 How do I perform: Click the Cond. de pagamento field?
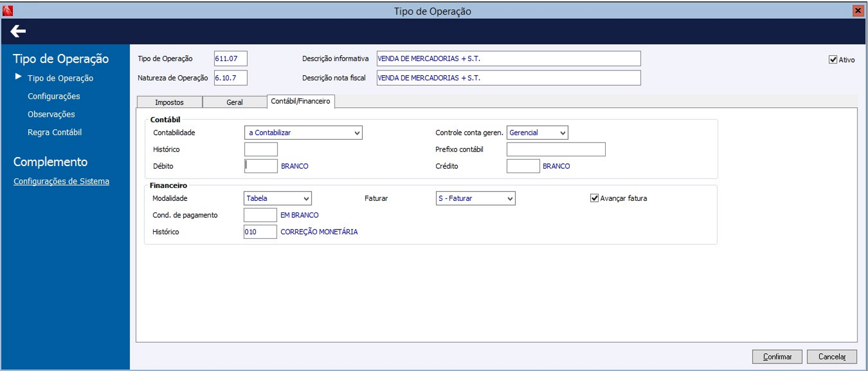(260, 215)
